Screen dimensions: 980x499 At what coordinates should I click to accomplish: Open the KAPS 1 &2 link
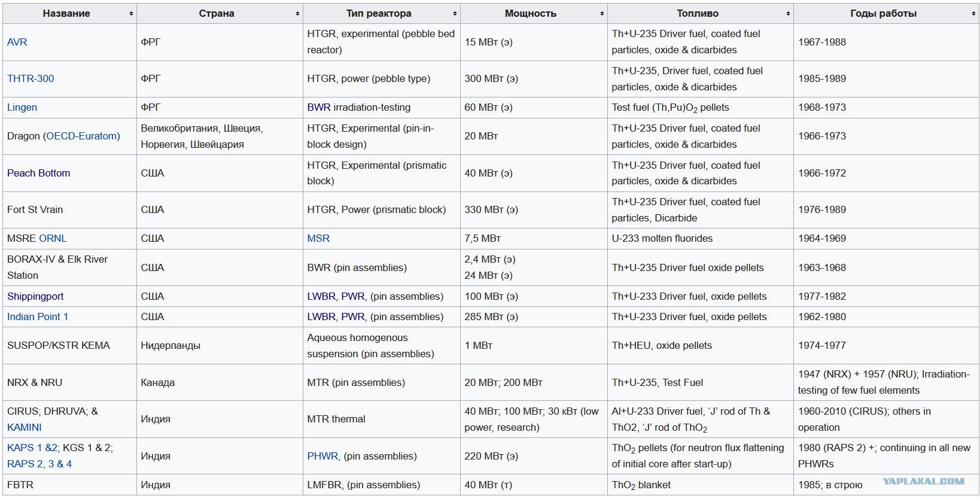point(32,448)
